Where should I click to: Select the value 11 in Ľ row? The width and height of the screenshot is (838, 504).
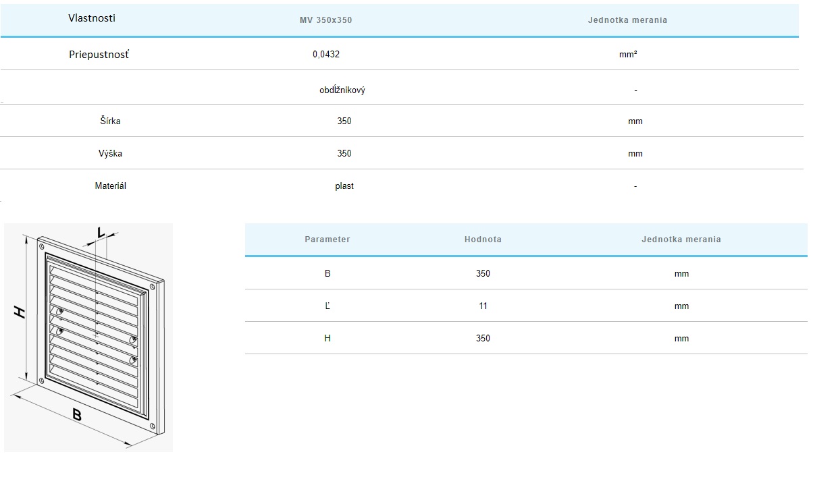tap(483, 306)
